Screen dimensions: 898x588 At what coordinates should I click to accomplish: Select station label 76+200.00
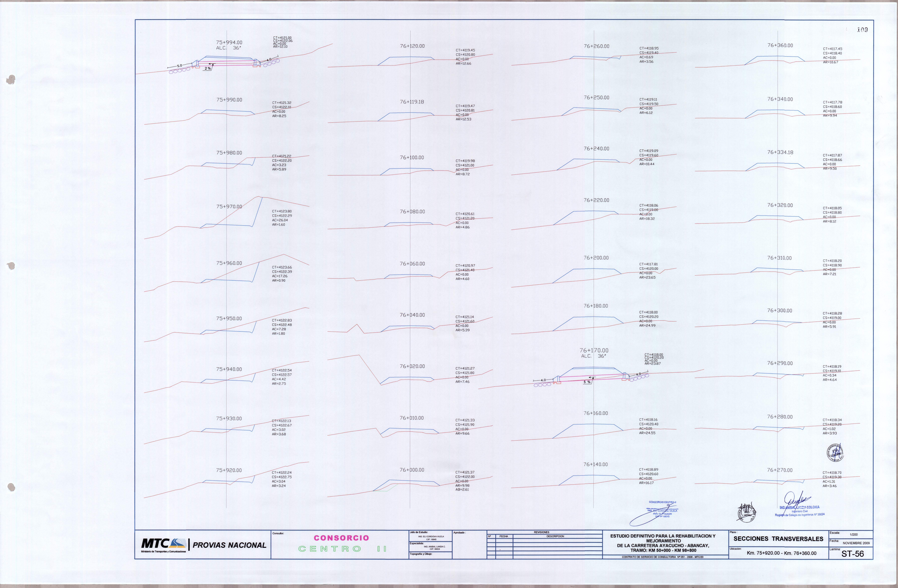[596, 258]
